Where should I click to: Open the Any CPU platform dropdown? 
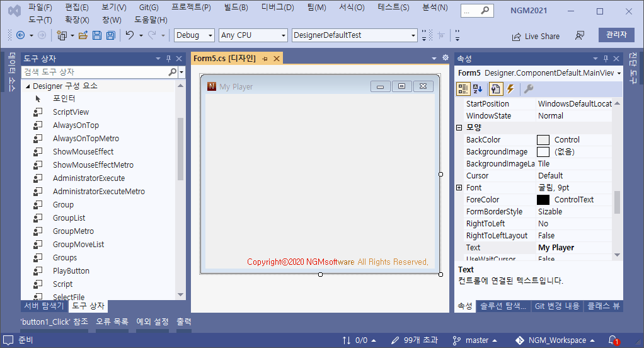284,36
